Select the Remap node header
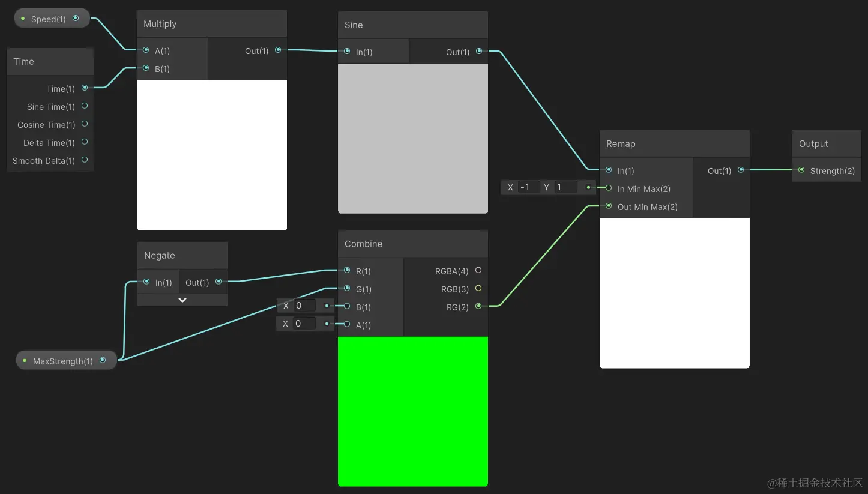 675,144
